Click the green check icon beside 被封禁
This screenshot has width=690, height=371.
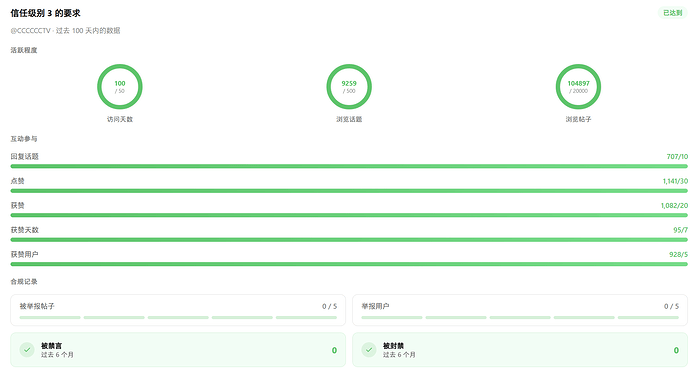(369, 350)
